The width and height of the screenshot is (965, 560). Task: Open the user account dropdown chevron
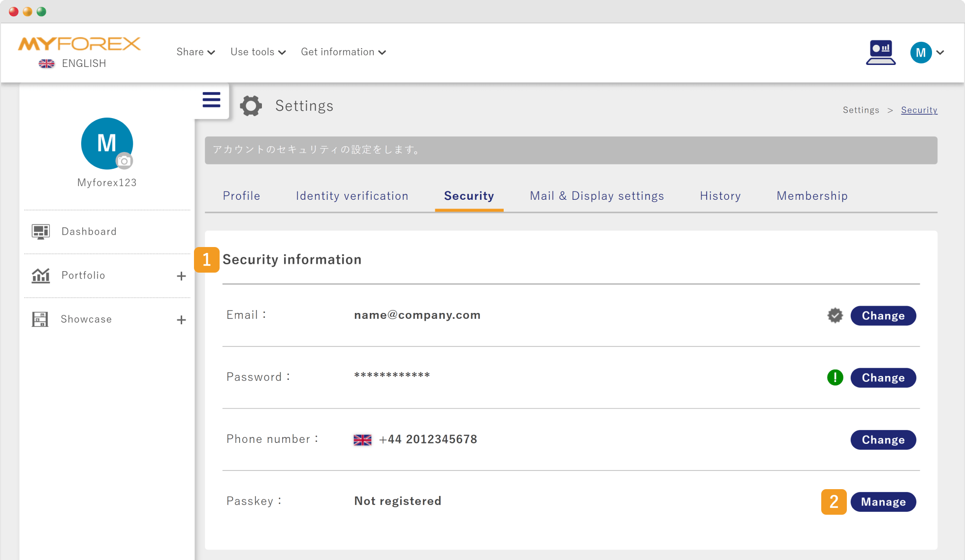click(940, 53)
